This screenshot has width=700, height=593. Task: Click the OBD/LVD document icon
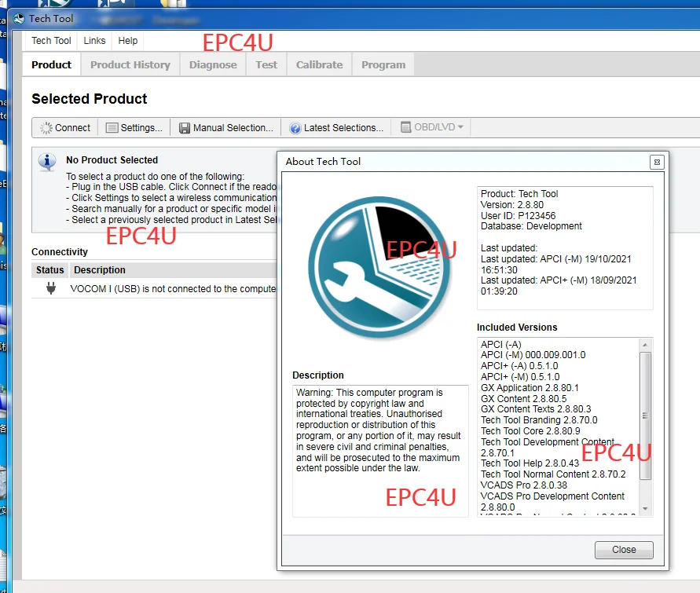coord(406,127)
